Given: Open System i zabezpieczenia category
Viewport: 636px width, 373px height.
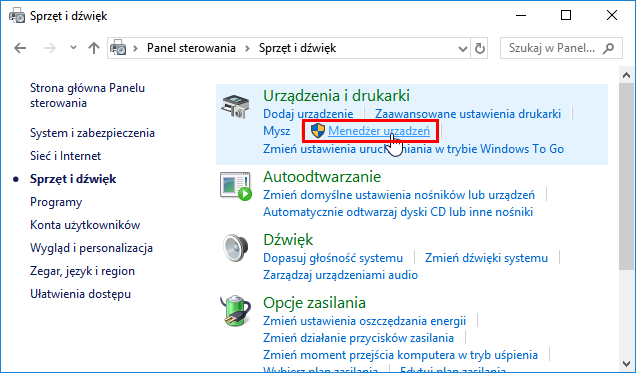Looking at the screenshot, I should (92, 133).
